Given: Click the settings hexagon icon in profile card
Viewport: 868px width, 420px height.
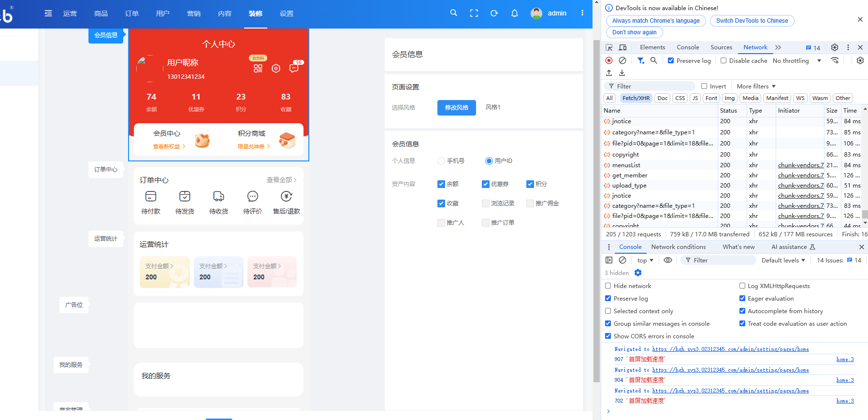Looking at the screenshot, I should tap(276, 68).
